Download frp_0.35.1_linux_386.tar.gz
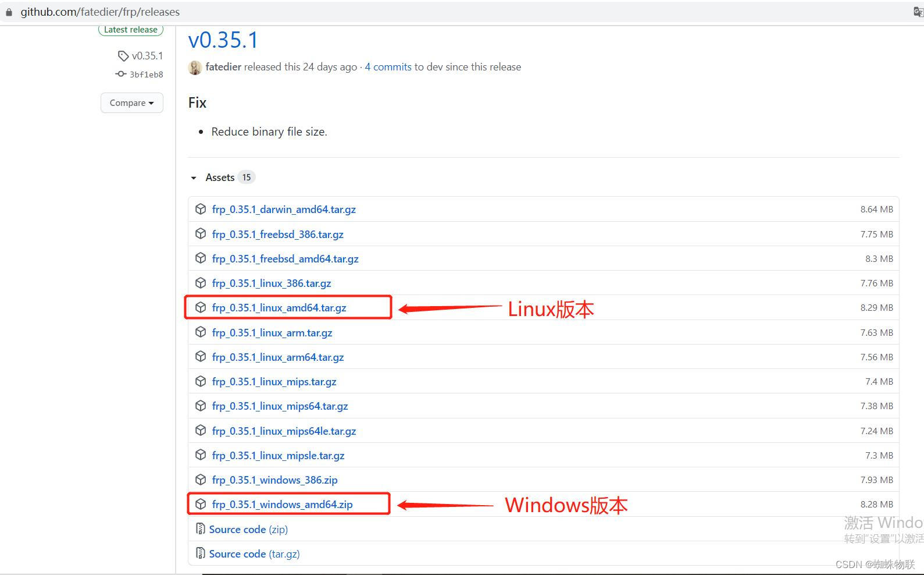 pos(272,283)
